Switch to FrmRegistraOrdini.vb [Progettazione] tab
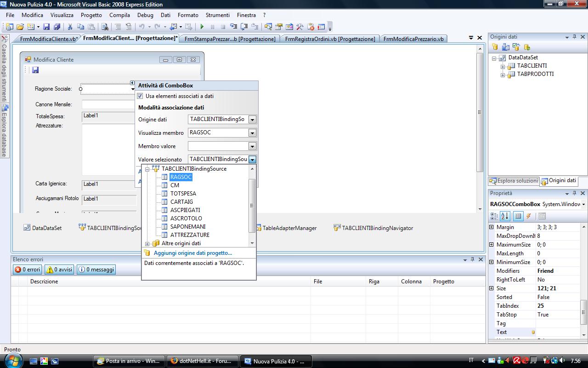Viewport: 588px width, 368px height. pyautogui.click(x=330, y=39)
